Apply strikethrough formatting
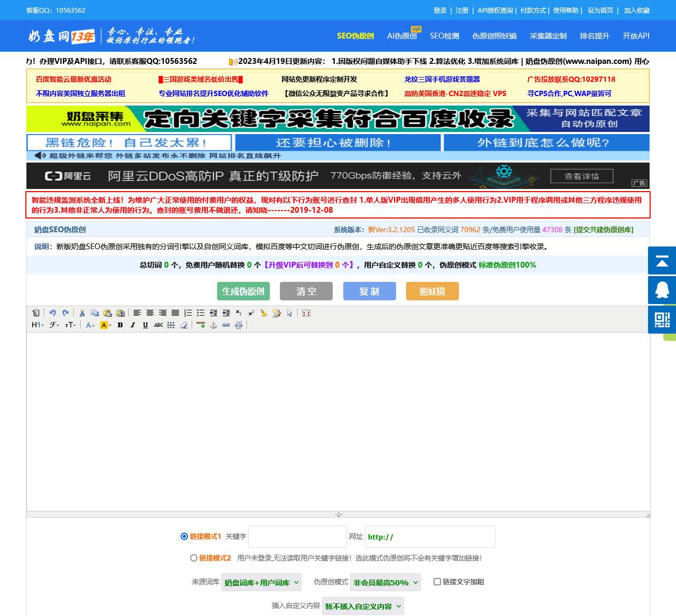 [x=158, y=325]
